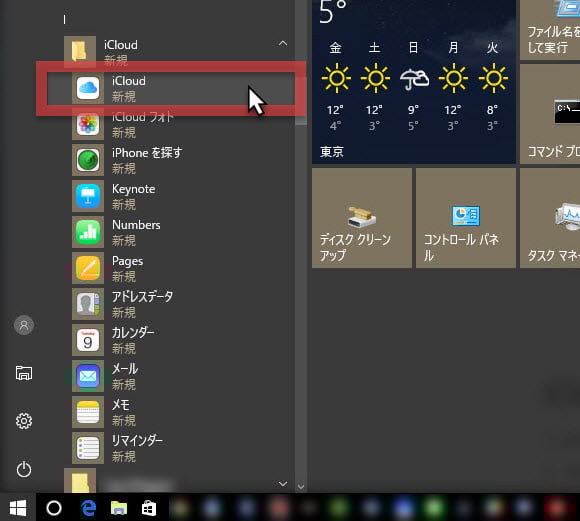Open the iCloud app icon

tap(88, 88)
